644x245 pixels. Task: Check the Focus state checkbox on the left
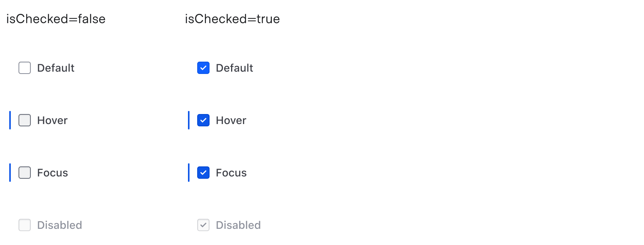(x=24, y=173)
